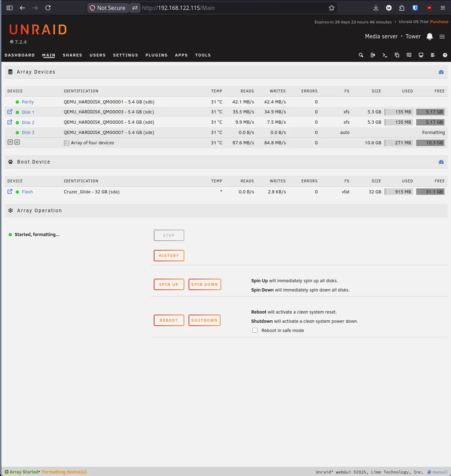The image size is (451, 476).
Task: Enable Reboot in safe mode checkbox
Action: click(255, 330)
